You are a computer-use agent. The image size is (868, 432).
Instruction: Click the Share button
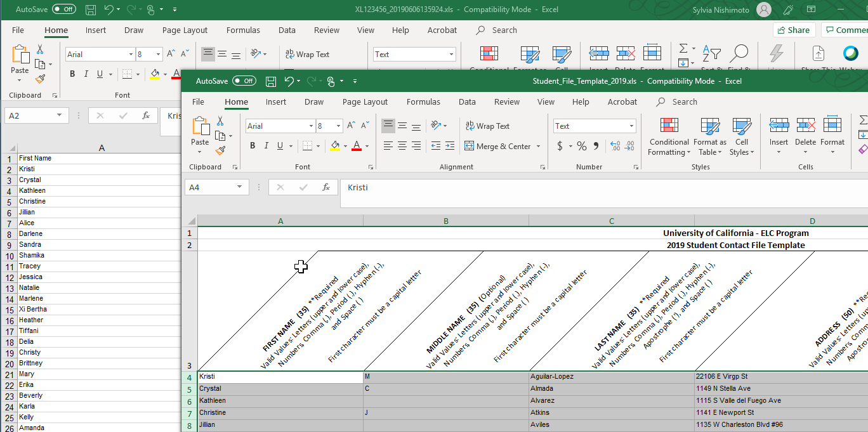(794, 30)
